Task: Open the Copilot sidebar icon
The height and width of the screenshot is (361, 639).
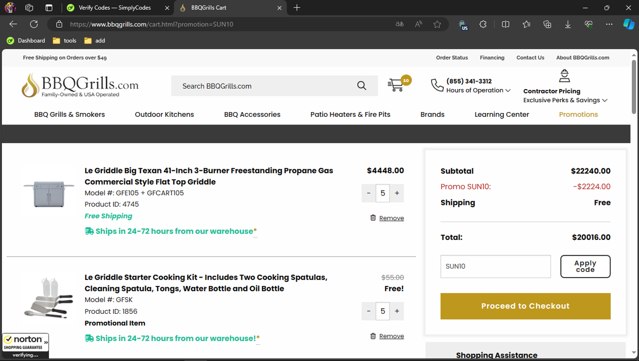Action: (628, 24)
